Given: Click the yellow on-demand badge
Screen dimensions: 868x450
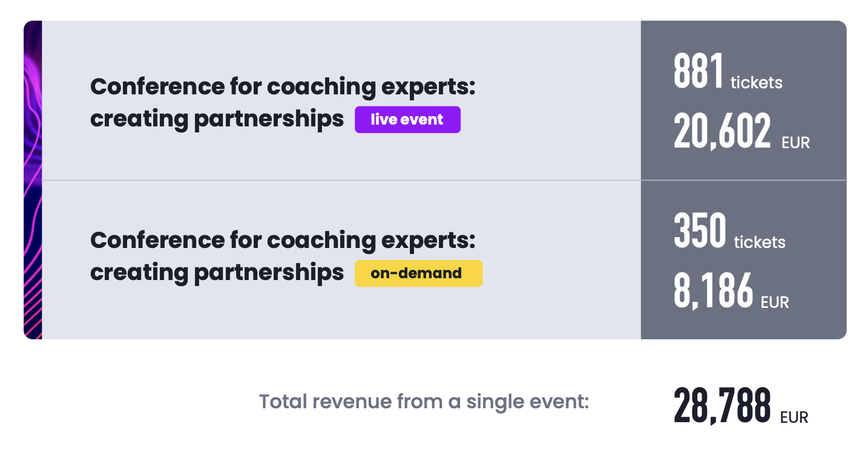Looking at the screenshot, I should pos(418,273).
